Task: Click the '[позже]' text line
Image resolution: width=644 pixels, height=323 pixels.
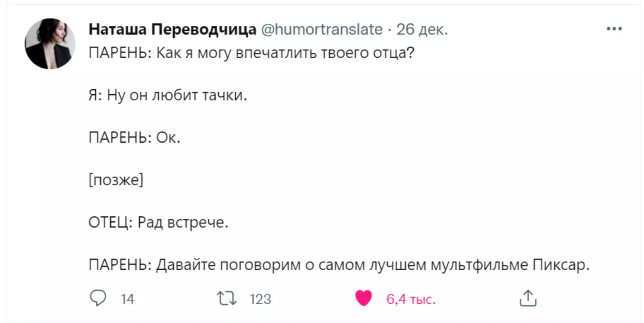Action: pos(116,180)
